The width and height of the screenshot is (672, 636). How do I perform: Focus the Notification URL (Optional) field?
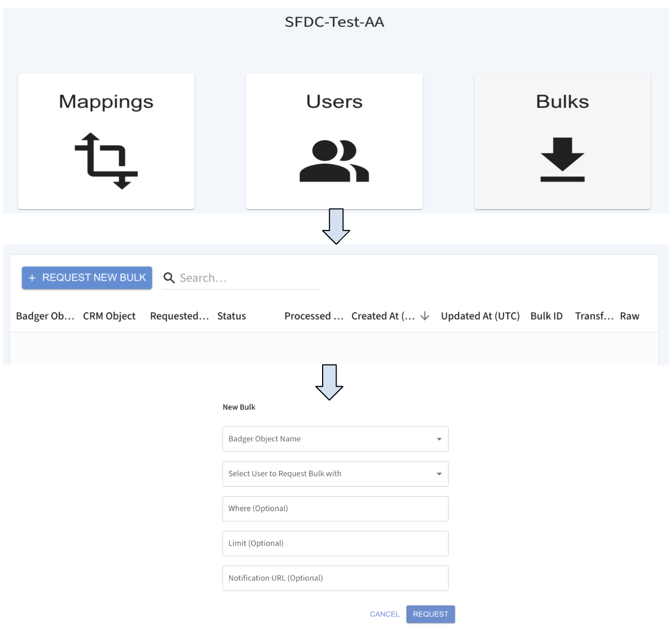(335, 578)
